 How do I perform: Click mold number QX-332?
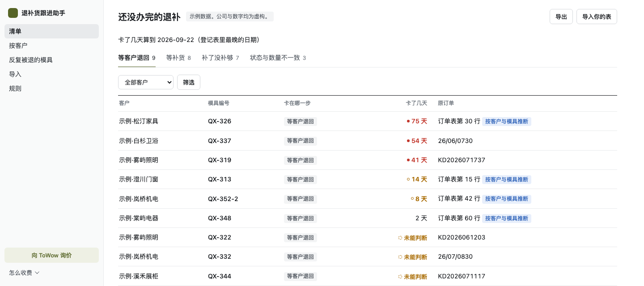coord(220,257)
